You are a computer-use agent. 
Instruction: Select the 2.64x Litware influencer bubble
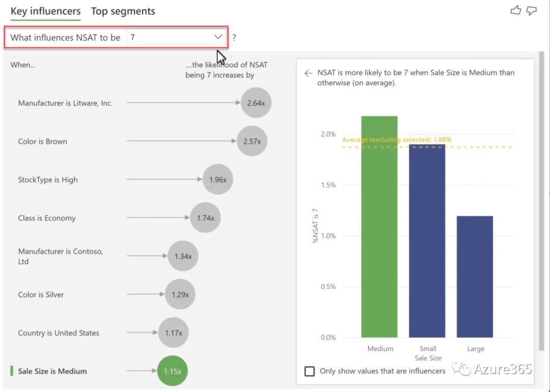(256, 103)
